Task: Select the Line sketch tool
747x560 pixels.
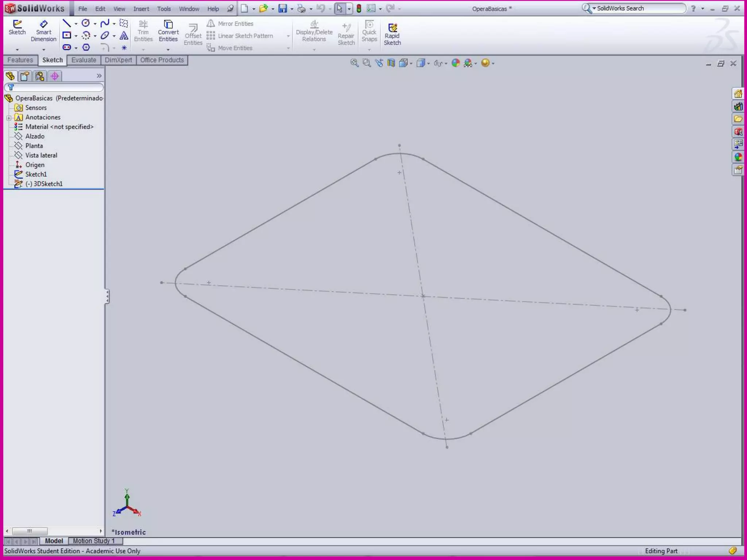Action: (66, 24)
